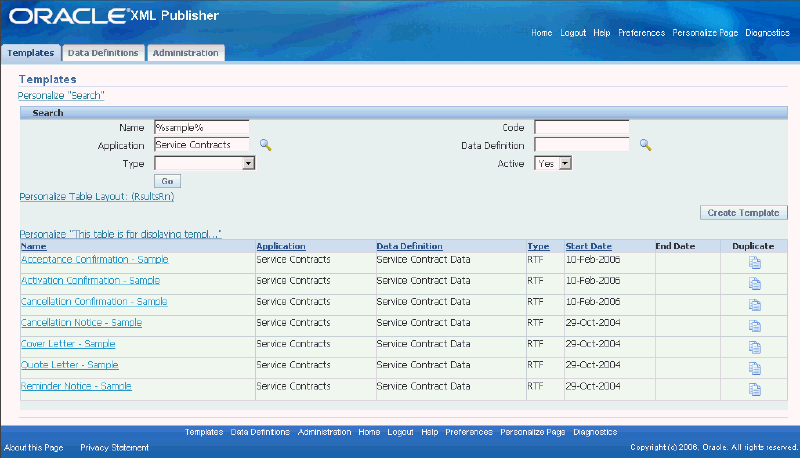Open the Personalize "Search" link
The height and width of the screenshot is (458, 800).
pos(61,95)
